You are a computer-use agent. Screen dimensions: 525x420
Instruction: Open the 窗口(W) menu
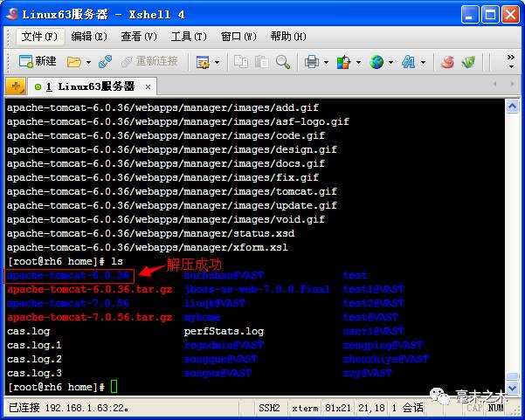(x=238, y=36)
